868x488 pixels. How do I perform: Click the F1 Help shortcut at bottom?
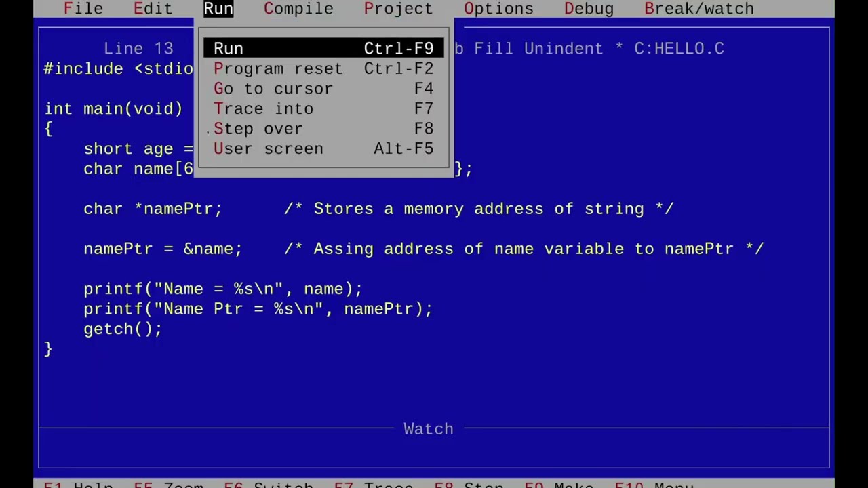(78, 485)
